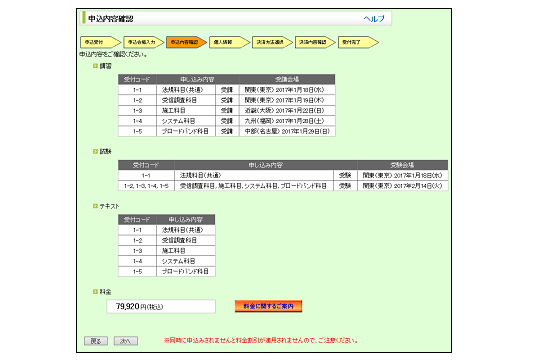The height and width of the screenshot is (361, 543).
Task: Click 受信調査科目 in the テキスト table
Action: point(186,240)
